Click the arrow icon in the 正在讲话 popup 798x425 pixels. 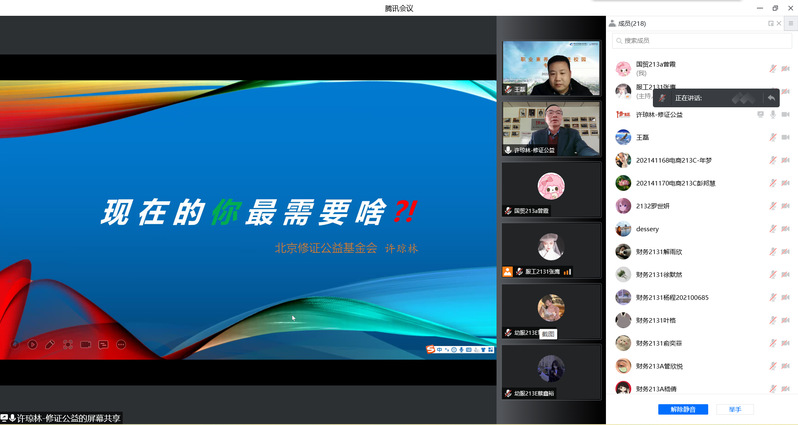point(771,98)
